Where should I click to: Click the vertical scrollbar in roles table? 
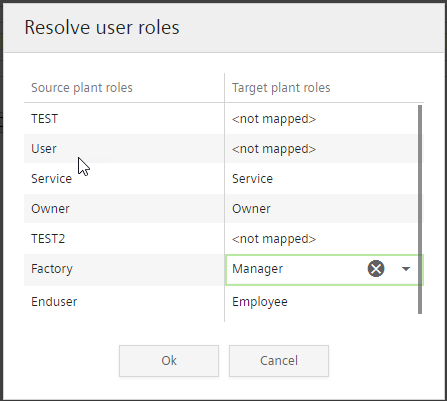tap(420, 209)
